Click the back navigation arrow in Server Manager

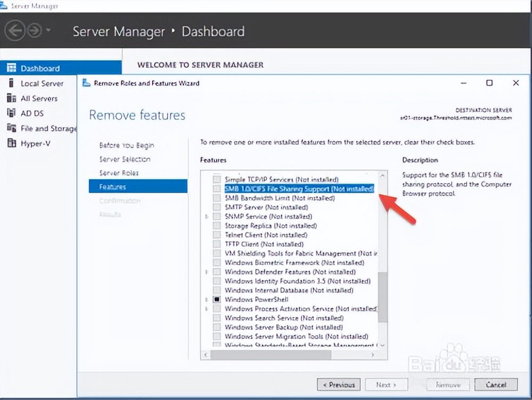tap(15, 30)
